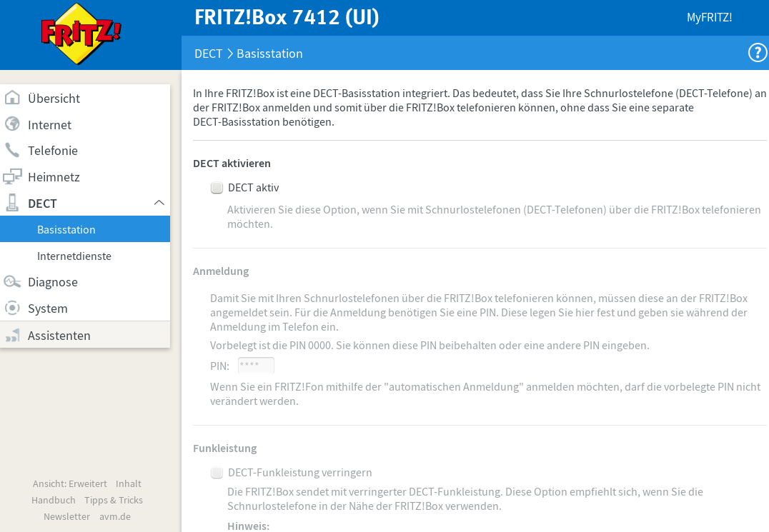This screenshot has width=769, height=532.
Task: Open the Handbuch link in footer
Action: point(54,500)
